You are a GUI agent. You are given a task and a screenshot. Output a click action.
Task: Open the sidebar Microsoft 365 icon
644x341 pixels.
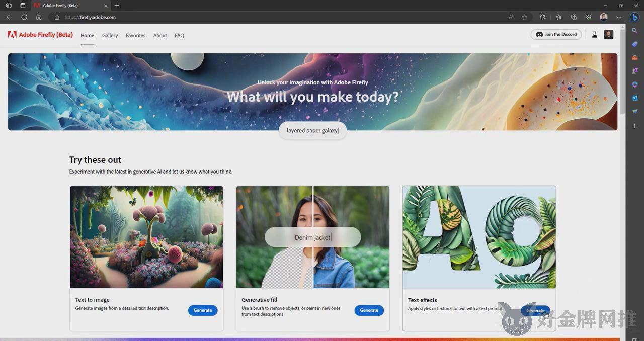(x=635, y=84)
